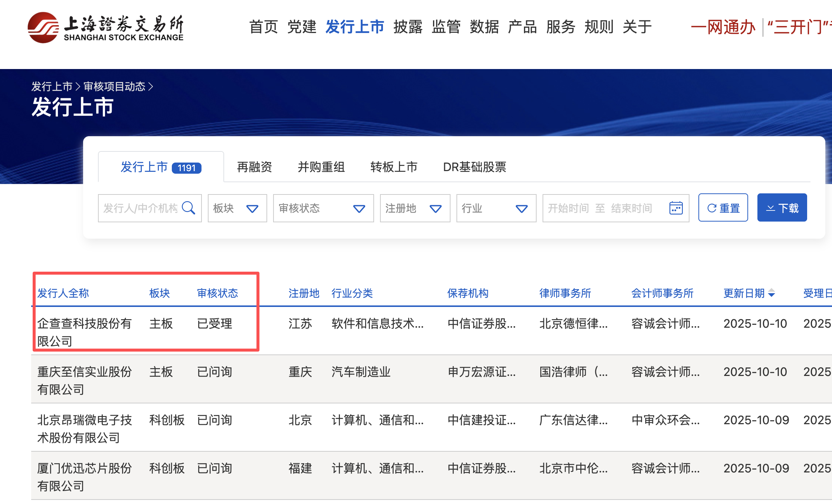Click the 一网通办 link
Viewport: 832px width, 504px height.
723,27
